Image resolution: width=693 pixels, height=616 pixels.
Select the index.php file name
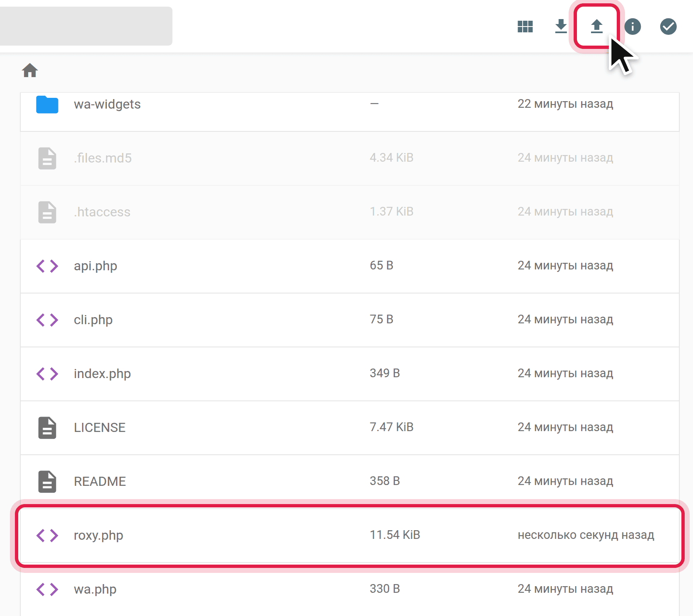tap(102, 373)
